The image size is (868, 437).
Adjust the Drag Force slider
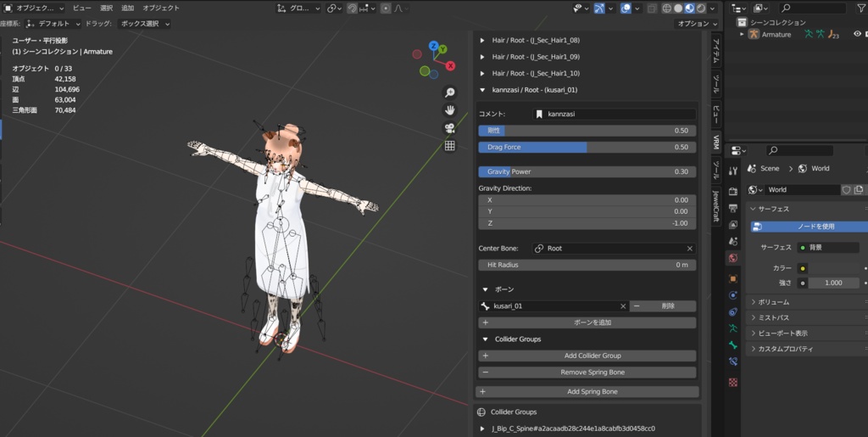pos(587,147)
